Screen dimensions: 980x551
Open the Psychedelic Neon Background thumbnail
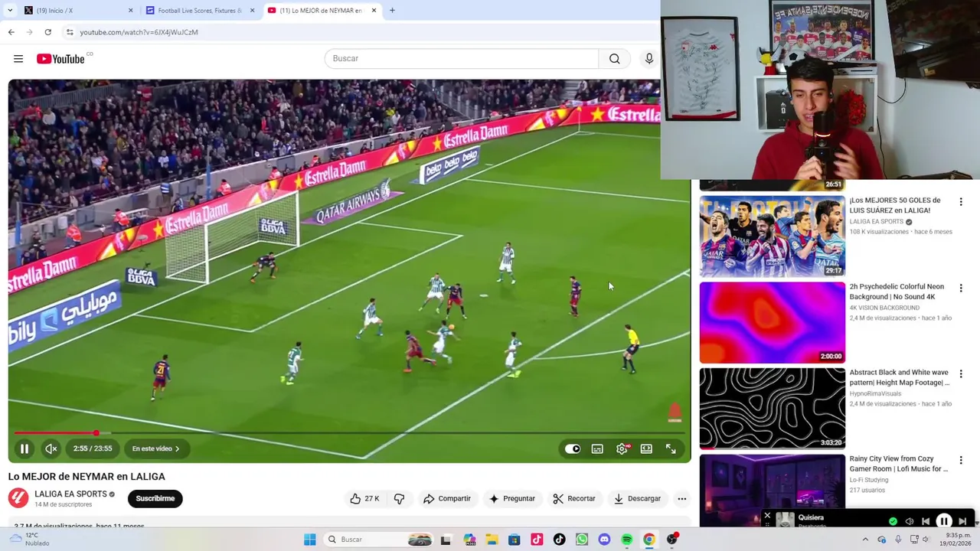click(773, 323)
